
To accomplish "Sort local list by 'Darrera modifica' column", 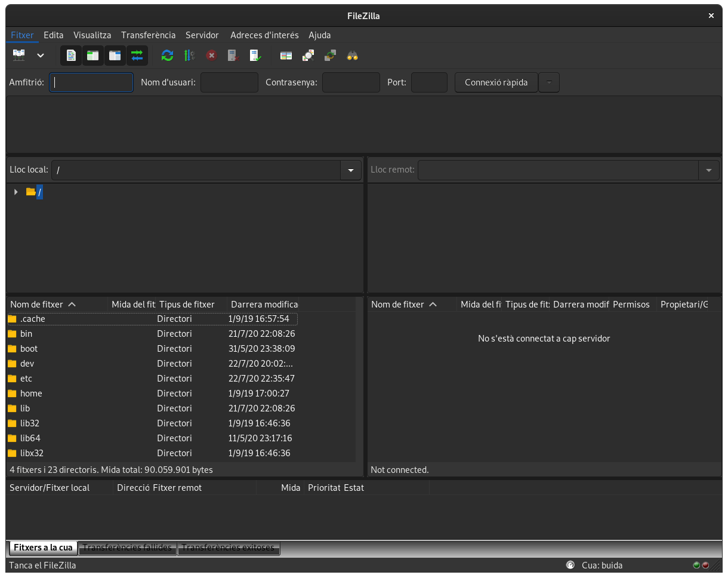I will [x=263, y=305].
